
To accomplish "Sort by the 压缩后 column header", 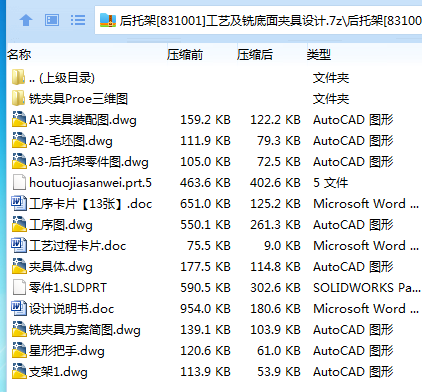I will (255, 55).
